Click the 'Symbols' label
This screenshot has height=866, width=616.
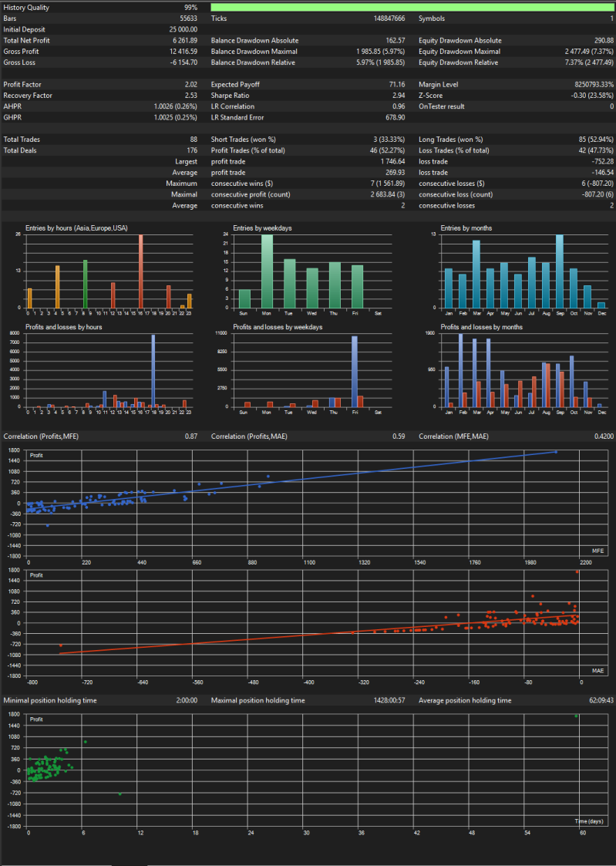[x=432, y=19]
